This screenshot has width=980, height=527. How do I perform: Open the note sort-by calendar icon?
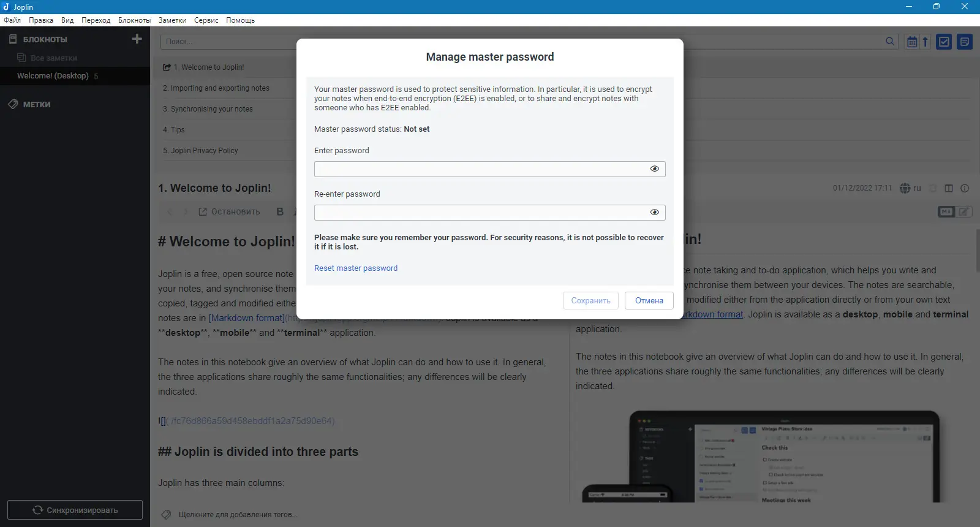click(912, 42)
